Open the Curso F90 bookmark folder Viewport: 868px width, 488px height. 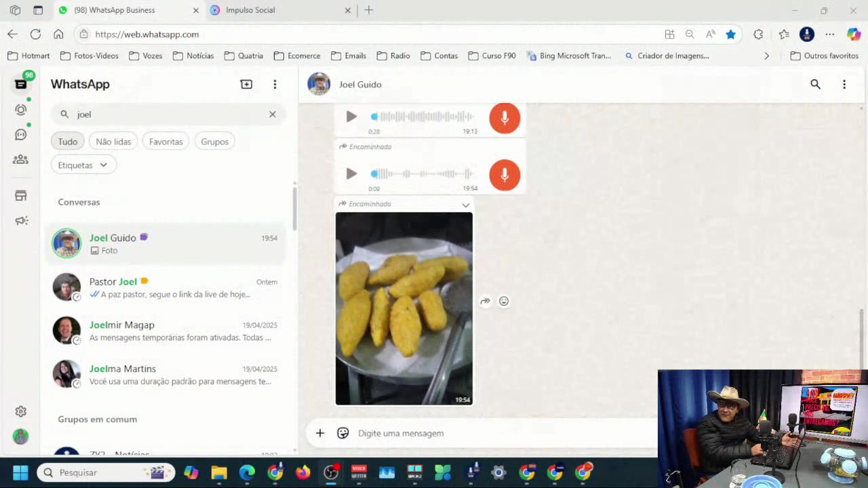point(492,56)
